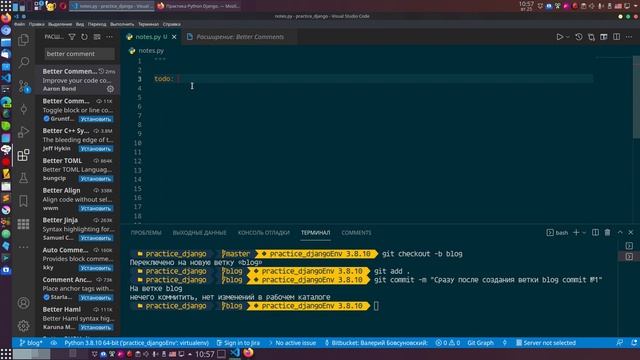Open the Terminal menu in menu bar

148,24
